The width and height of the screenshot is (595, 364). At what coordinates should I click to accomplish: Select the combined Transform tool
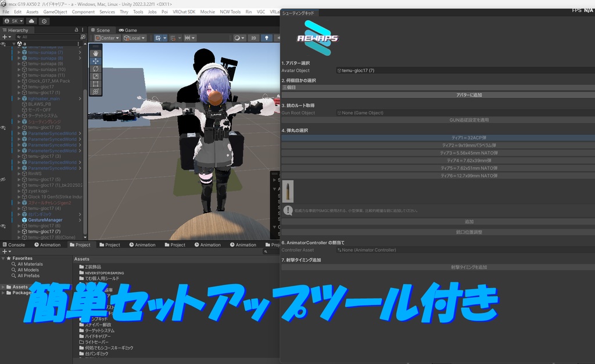[x=96, y=91]
